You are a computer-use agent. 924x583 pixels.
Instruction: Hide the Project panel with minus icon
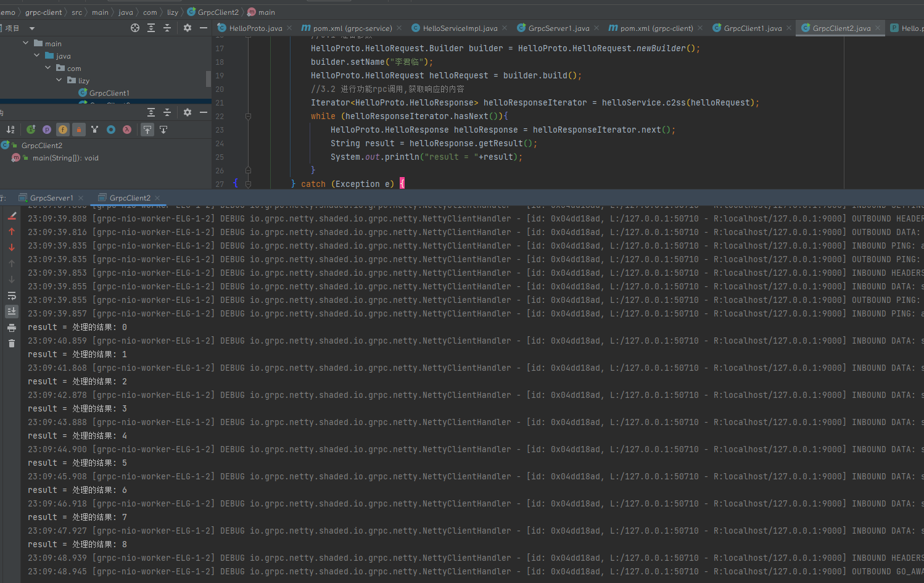pyautogui.click(x=204, y=28)
